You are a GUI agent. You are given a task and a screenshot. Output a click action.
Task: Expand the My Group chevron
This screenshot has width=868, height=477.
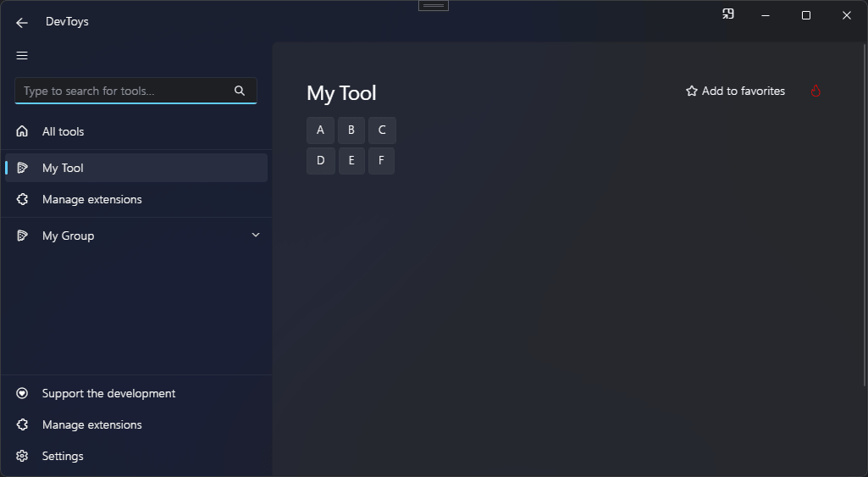[x=256, y=236]
